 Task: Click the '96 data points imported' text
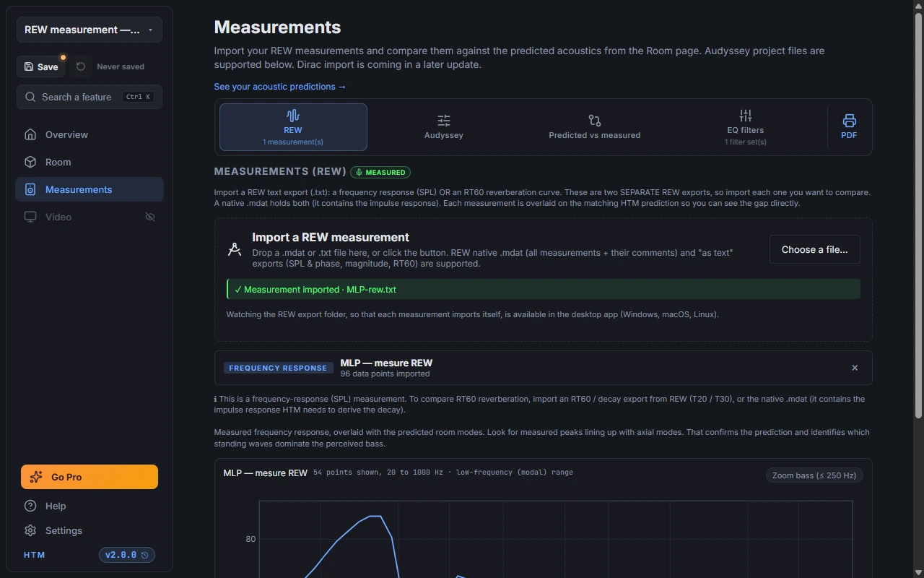(385, 374)
